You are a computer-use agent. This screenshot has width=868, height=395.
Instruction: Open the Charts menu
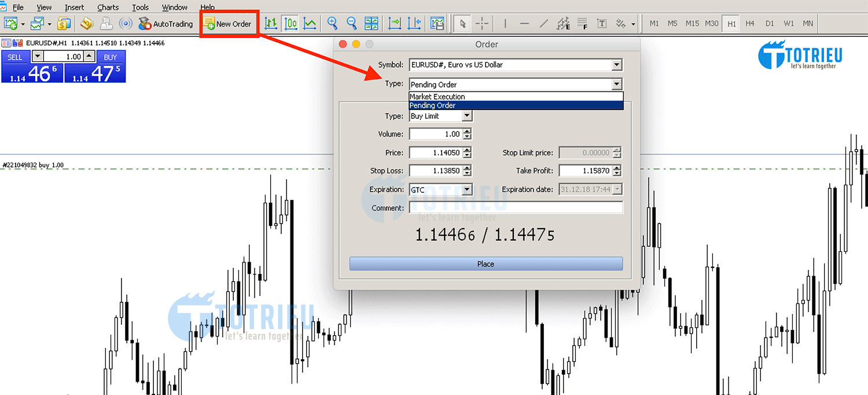(x=108, y=7)
